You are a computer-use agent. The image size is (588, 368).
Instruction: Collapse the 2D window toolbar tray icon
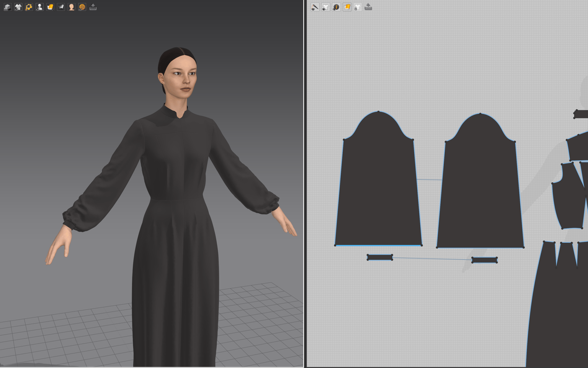(x=368, y=7)
